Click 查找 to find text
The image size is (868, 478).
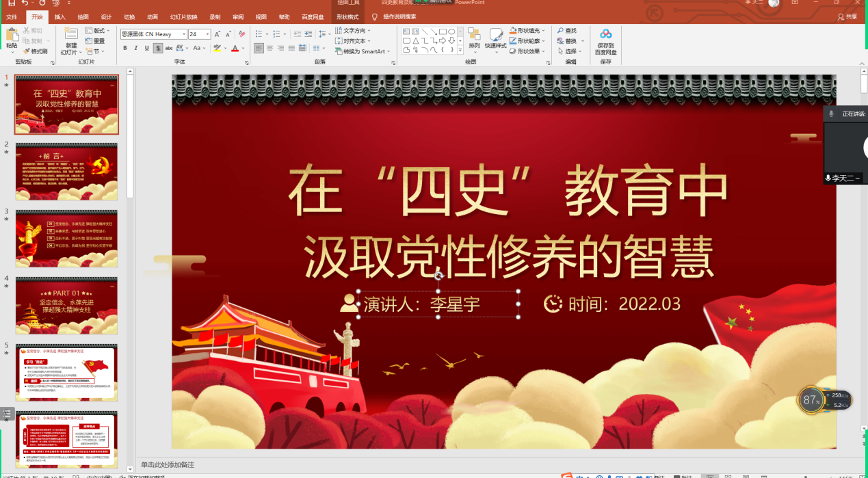point(567,31)
